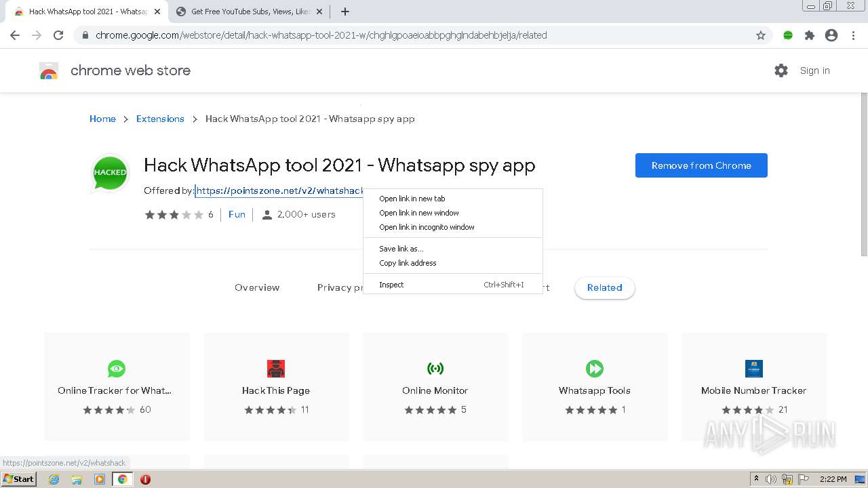Open Chrome's three-dot menu
Image resolution: width=868 pixels, height=488 pixels.
(x=853, y=35)
